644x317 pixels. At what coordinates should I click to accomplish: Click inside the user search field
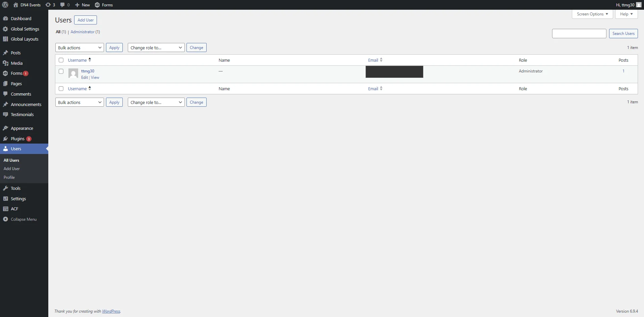[x=579, y=33]
